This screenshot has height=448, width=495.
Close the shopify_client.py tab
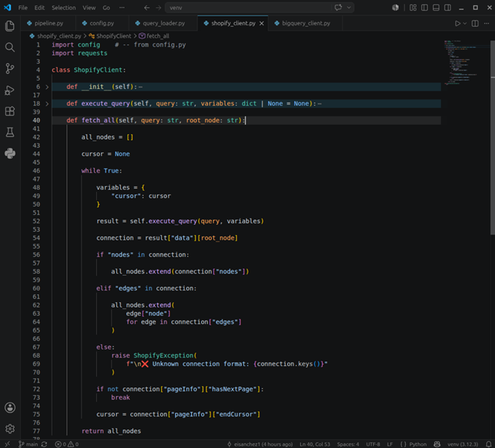(x=261, y=24)
